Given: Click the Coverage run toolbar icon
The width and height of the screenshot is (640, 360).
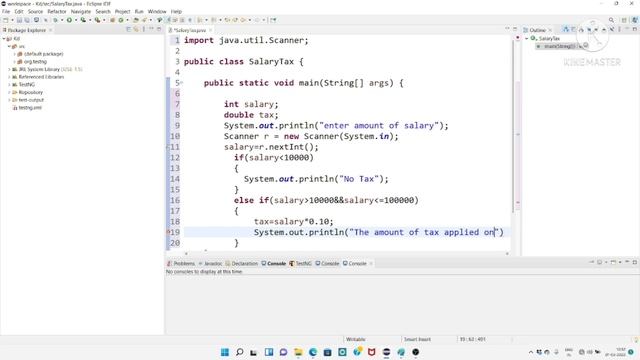Looking at the screenshot, I should click(x=83, y=20).
